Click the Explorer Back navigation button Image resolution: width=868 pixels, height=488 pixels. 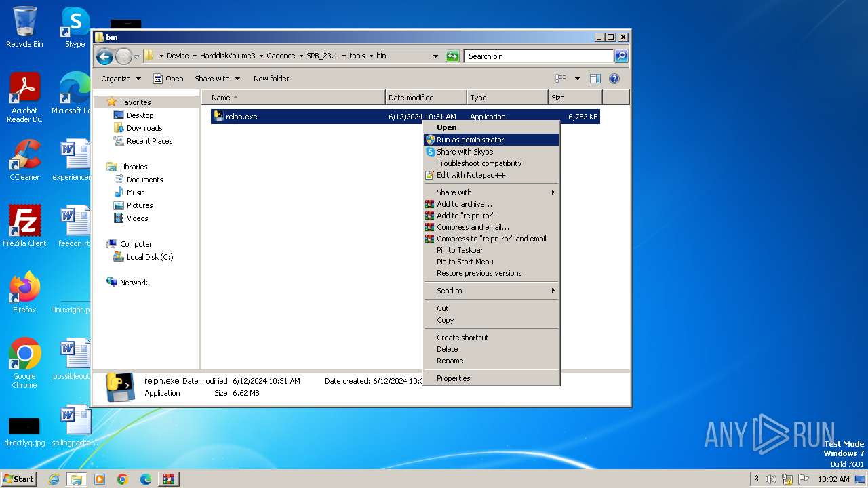pos(104,56)
